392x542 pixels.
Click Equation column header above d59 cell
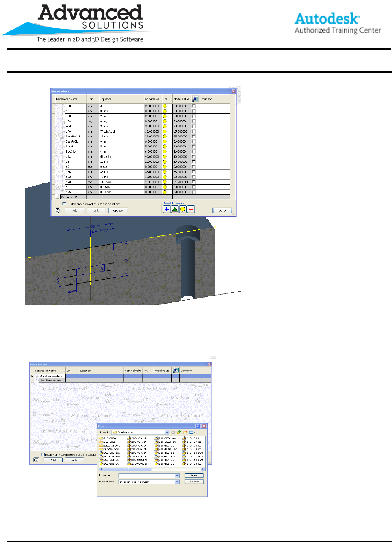point(122,99)
